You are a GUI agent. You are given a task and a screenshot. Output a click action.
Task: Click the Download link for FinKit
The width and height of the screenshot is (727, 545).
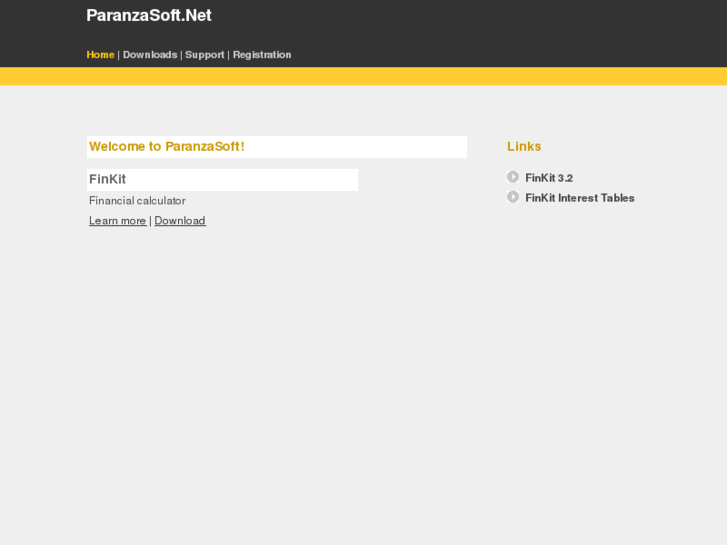click(x=180, y=221)
